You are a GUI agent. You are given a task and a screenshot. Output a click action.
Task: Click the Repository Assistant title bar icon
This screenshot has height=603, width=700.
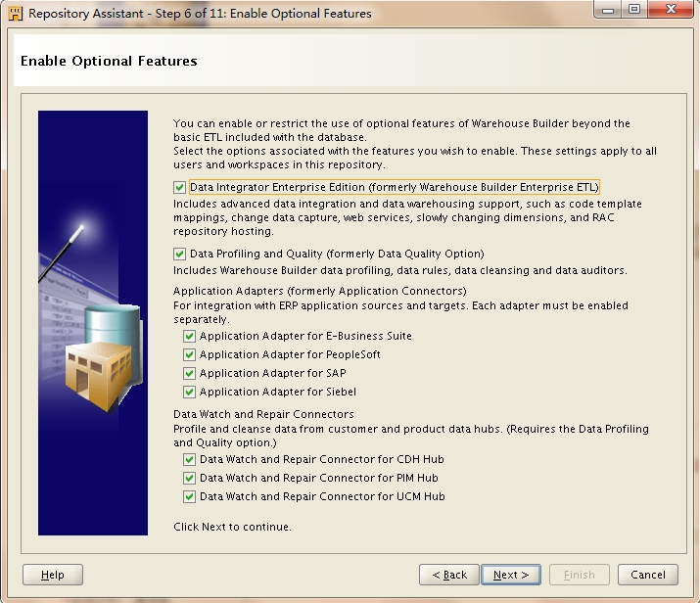pos(16,14)
